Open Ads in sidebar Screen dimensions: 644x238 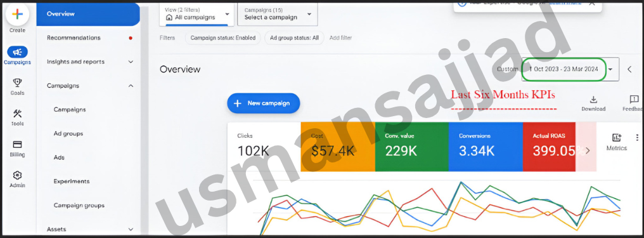click(x=59, y=157)
